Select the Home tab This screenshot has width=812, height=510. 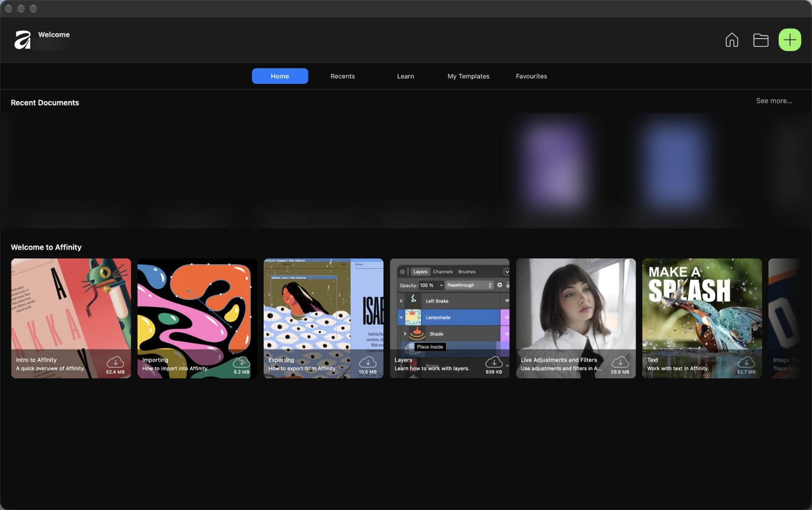280,76
